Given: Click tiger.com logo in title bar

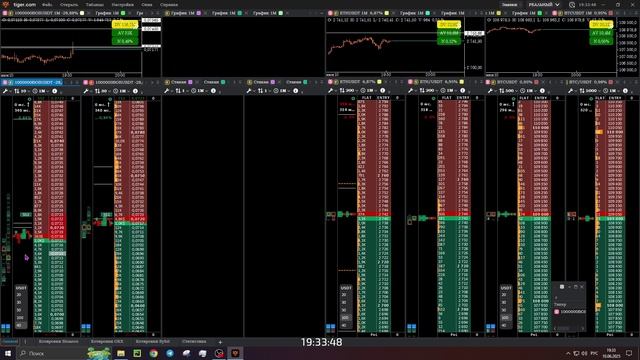Looking at the screenshot, I should click(20, 4).
